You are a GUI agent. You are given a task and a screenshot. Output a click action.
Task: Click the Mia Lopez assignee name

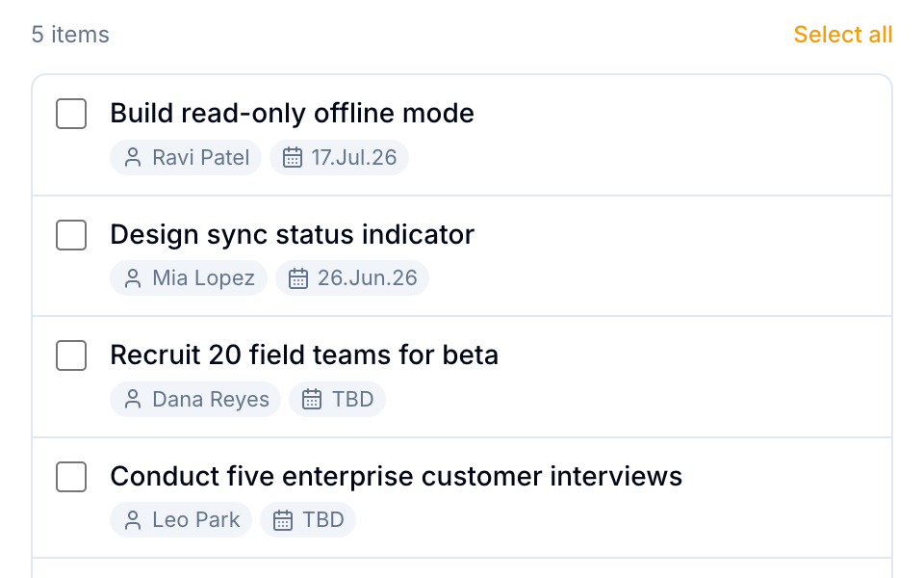(203, 278)
